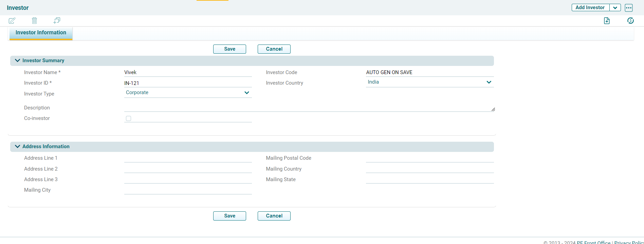Collapse the Address Information section
Screen dimensions: 644x244
[x=18, y=146]
